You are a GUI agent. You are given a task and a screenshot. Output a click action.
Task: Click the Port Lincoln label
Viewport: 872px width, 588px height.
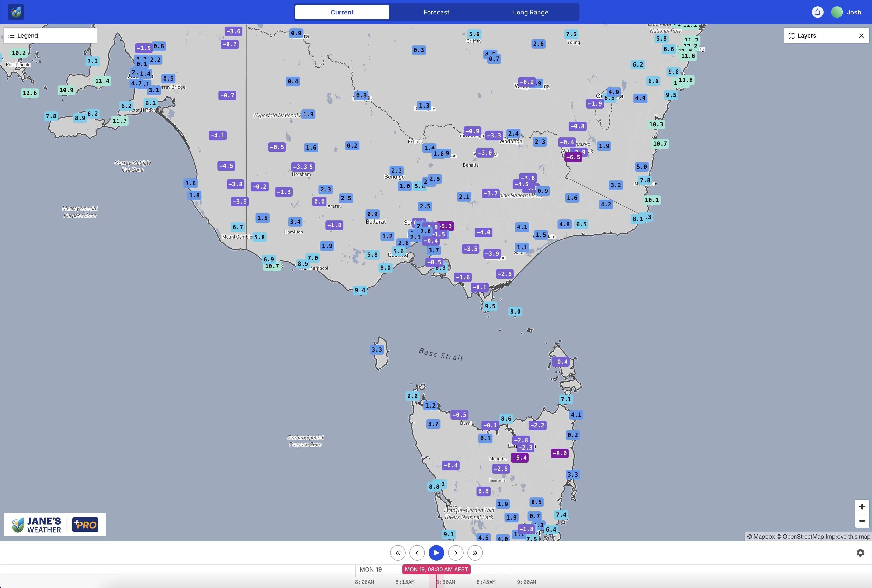(x=18, y=64)
